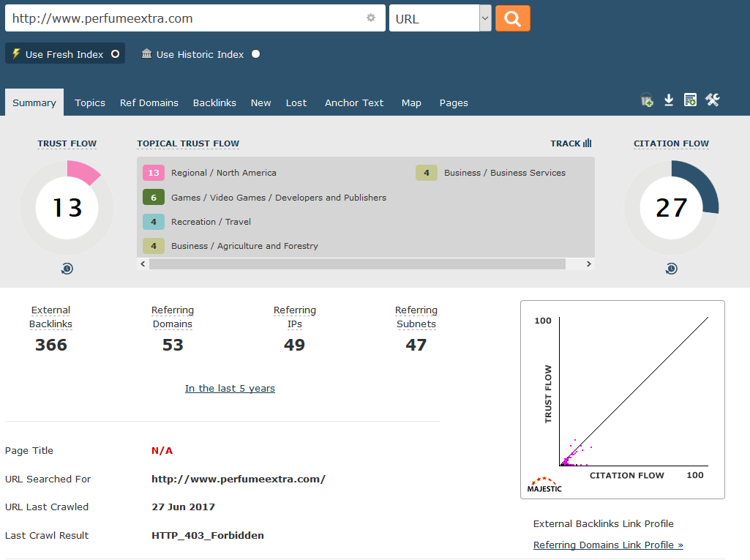Click the topical trust flow horizontal scrollbar
Viewport: 750px width, 560px height.
[x=357, y=264]
